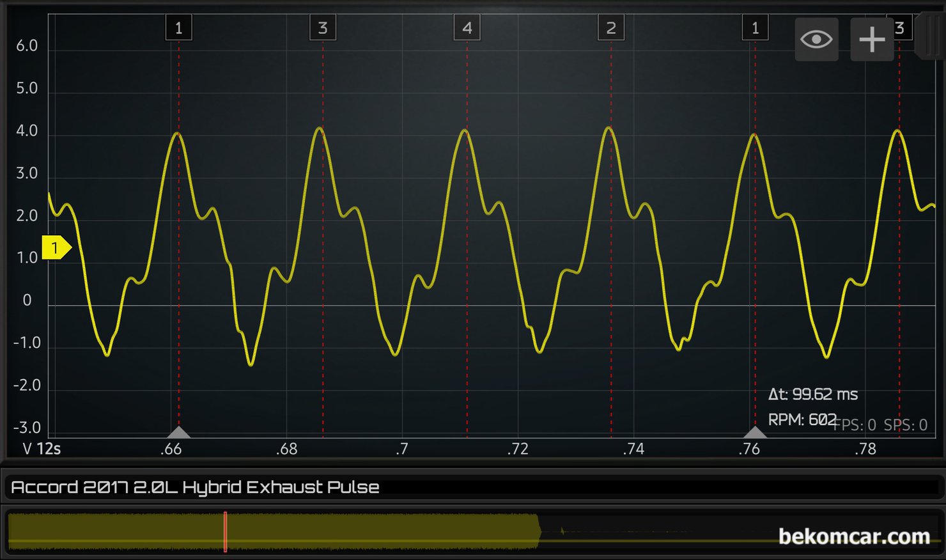The image size is (946, 560).
Task: Toggle the eye visibility icon
Action: 816,40
